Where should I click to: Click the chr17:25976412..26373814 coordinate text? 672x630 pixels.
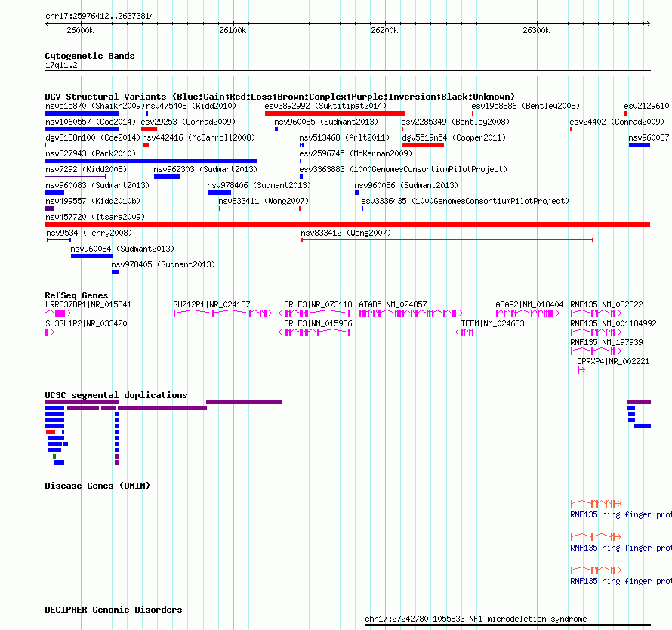(100, 17)
